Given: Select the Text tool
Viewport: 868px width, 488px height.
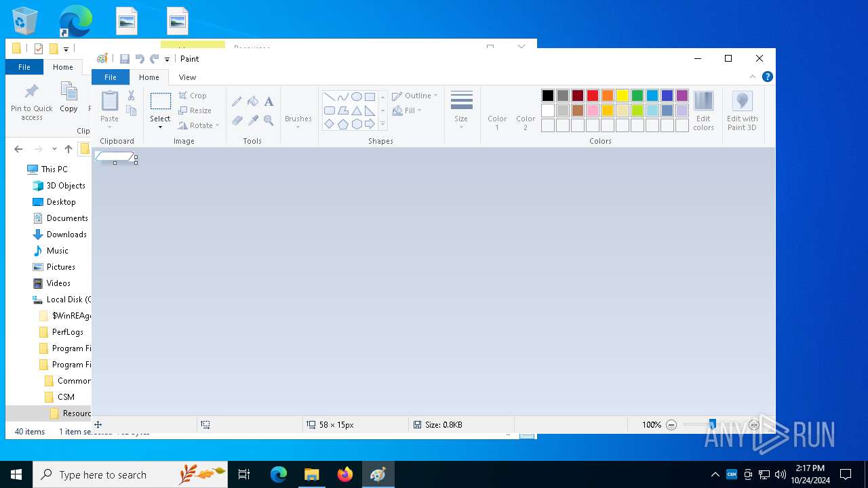Looking at the screenshot, I should click(269, 102).
